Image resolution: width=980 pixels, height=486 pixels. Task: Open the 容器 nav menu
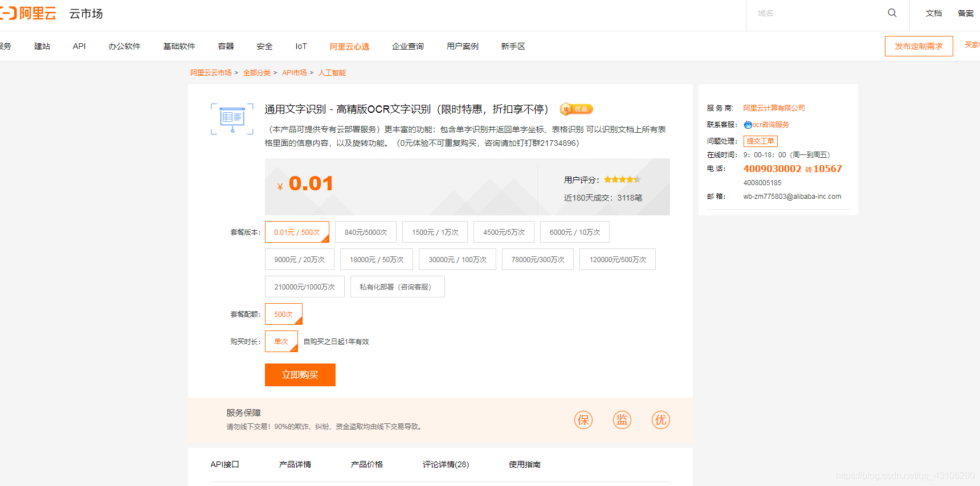(226, 46)
